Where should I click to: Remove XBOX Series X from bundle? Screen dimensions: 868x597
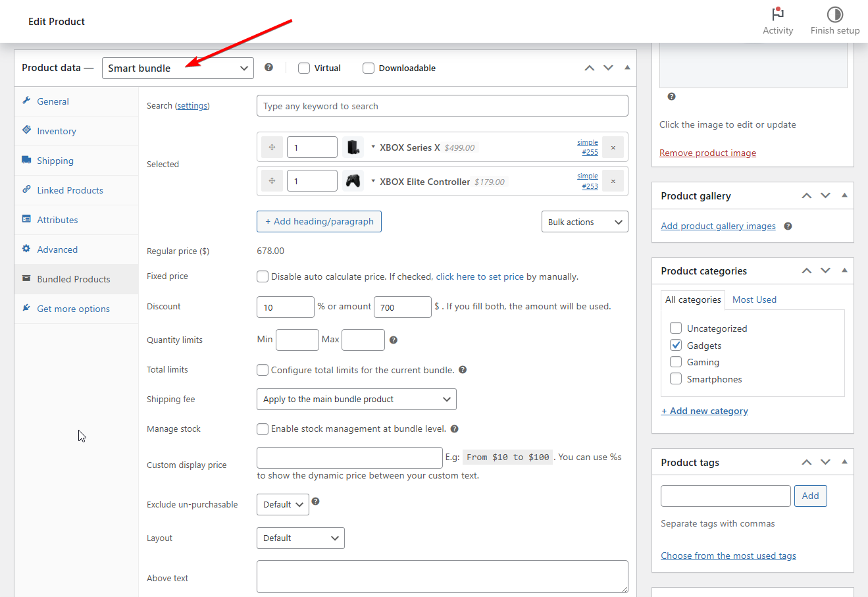(x=613, y=147)
